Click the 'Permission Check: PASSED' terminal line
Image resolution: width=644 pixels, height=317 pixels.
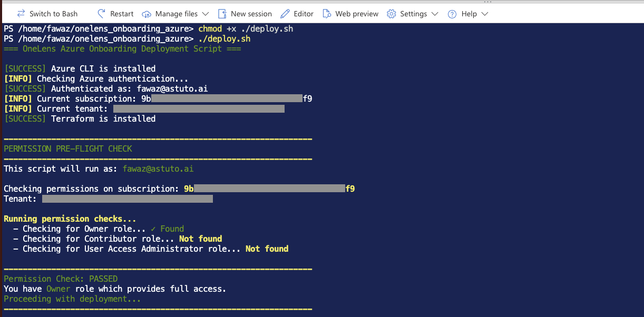tap(61, 279)
